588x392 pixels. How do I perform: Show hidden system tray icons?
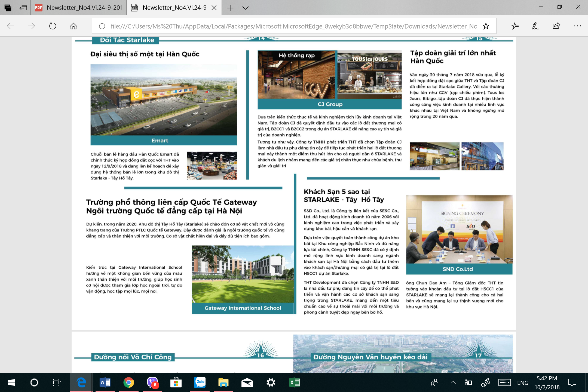pos(453,382)
